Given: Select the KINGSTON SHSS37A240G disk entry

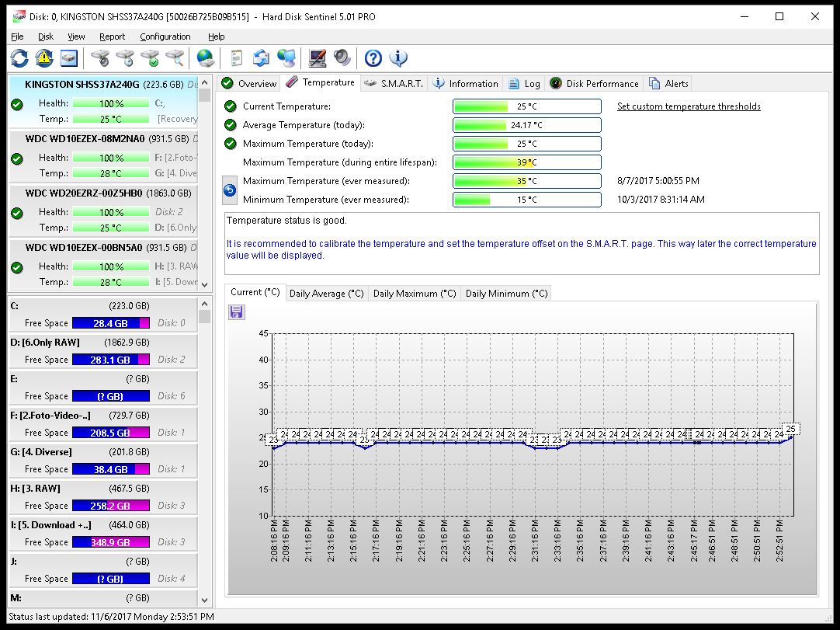Looking at the screenshot, I should coord(103,101).
